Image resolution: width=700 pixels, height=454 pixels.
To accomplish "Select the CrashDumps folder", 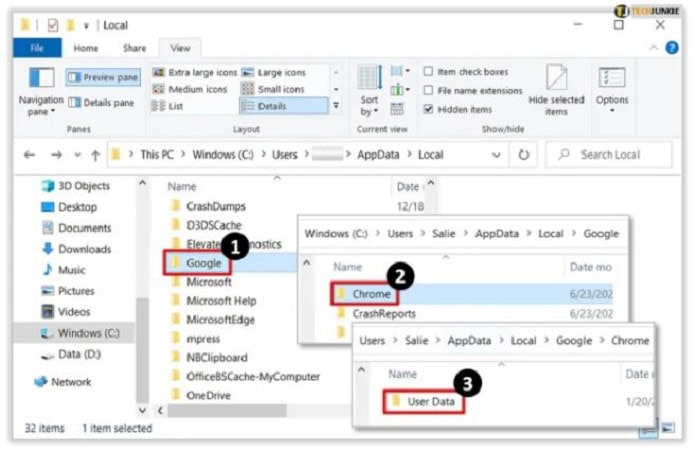I will (x=208, y=206).
